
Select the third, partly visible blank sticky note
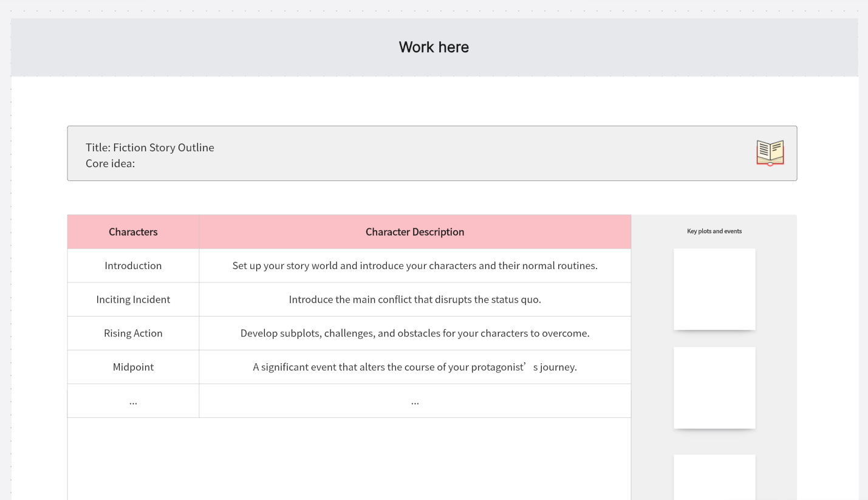714,477
